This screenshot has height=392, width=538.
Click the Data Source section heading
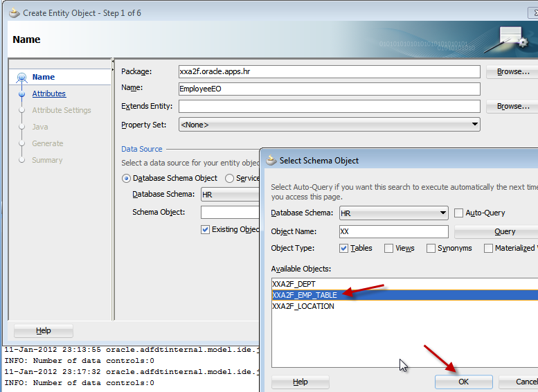point(142,149)
